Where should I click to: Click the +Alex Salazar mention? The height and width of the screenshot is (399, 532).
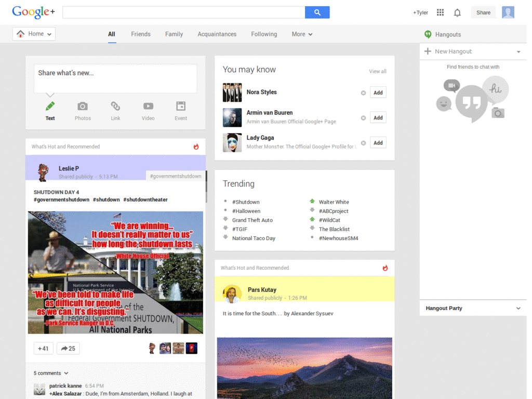tap(65, 394)
